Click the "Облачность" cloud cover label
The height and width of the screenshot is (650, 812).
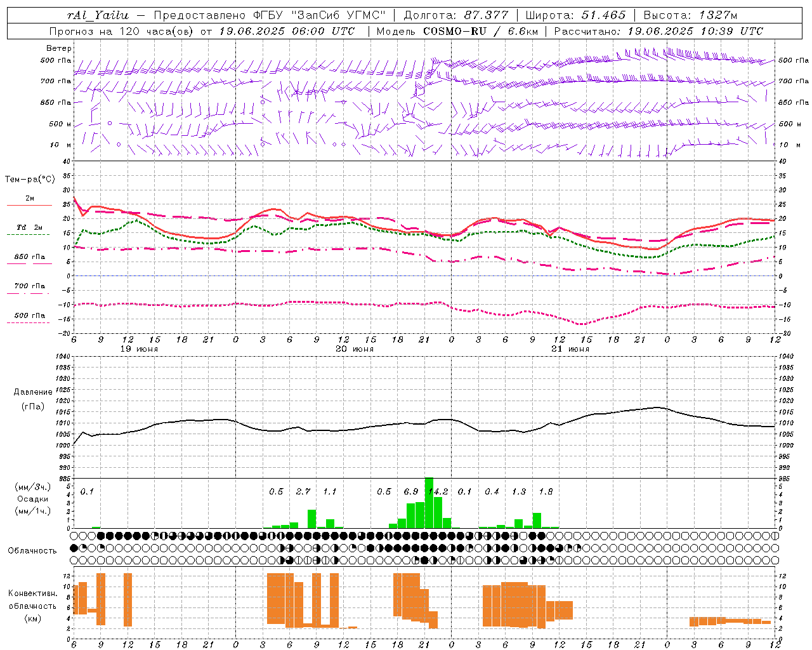tap(32, 550)
